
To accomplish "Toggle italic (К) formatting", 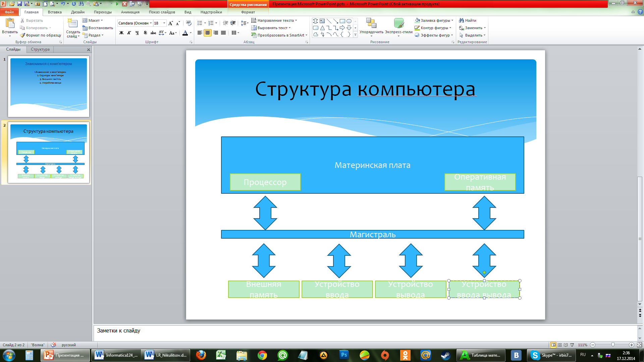I will 129,33.
